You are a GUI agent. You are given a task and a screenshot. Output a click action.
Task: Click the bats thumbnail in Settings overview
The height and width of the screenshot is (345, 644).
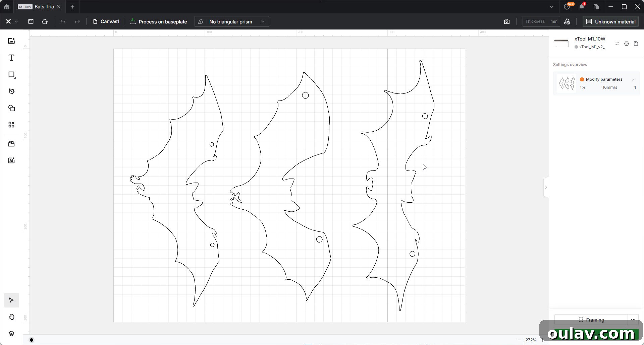pyautogui.click(x=566, y=83)
